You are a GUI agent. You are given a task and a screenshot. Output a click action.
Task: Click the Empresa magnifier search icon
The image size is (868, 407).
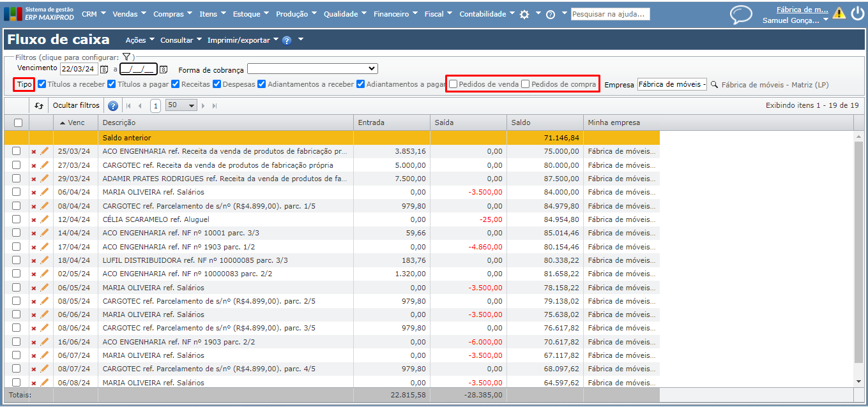coord(715,84)
